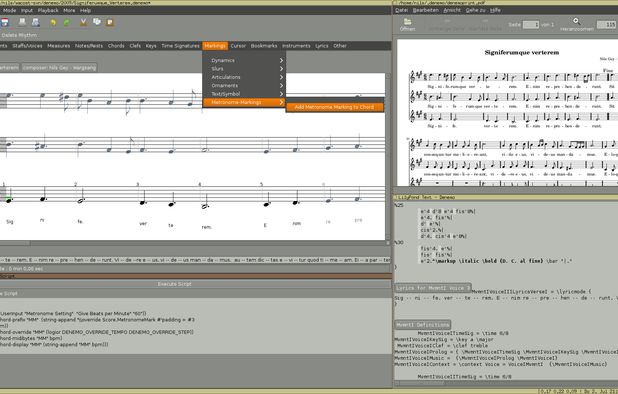
Task: Open the Time Signatures menu
Action: pyautogui.click(x=180, y=46)
